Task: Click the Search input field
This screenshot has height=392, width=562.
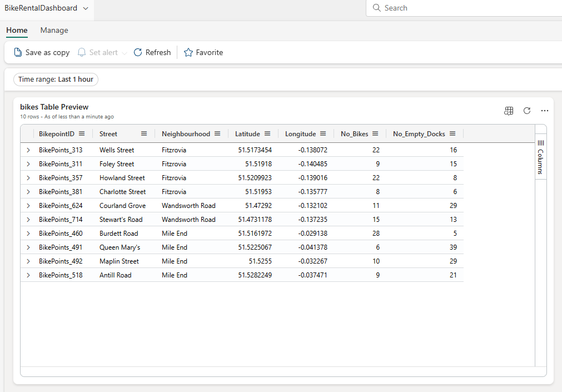Action: click(466, 8)
